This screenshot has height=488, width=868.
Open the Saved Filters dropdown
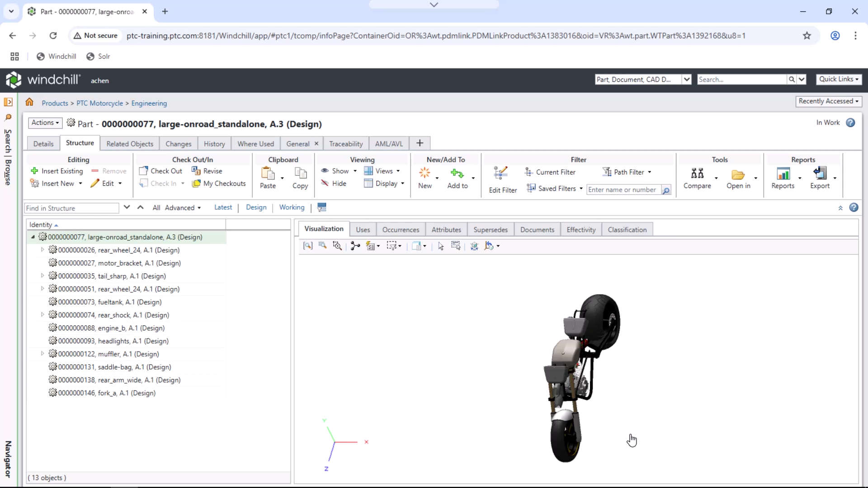pos(555,188)
